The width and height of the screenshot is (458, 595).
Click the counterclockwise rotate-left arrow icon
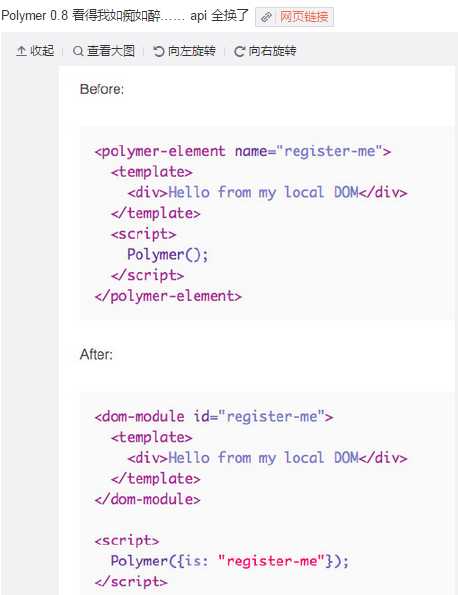coord(158,51)
